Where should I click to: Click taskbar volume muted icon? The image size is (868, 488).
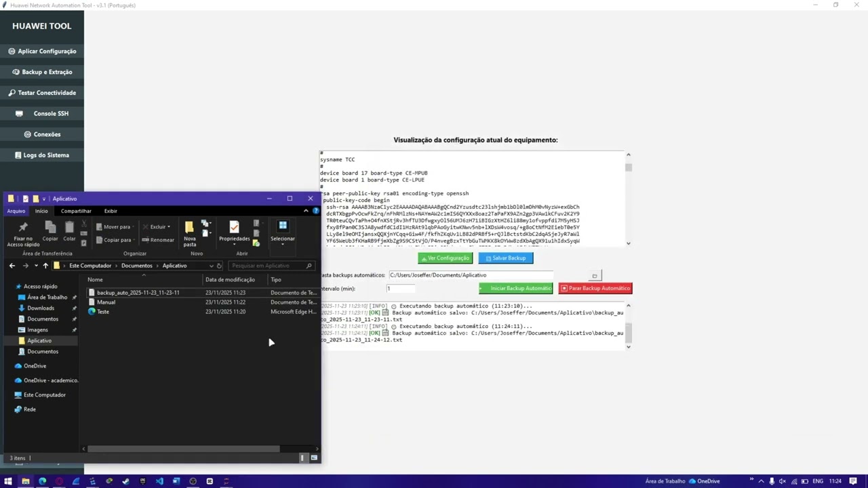coord(782,481)
